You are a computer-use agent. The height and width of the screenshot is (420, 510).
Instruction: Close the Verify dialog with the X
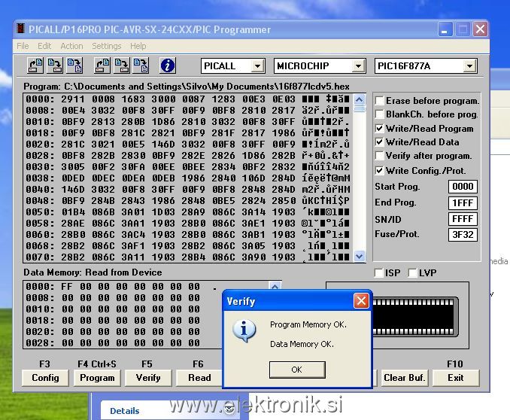pos(361,301)
